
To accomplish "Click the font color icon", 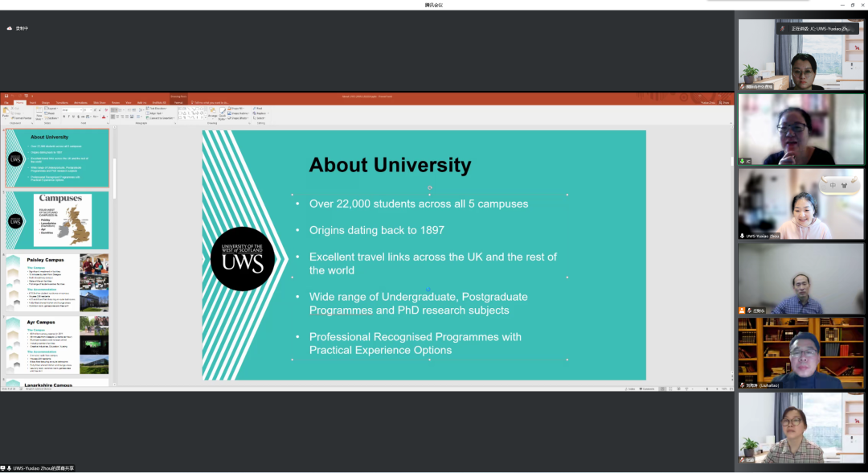I will click(104, 117).
